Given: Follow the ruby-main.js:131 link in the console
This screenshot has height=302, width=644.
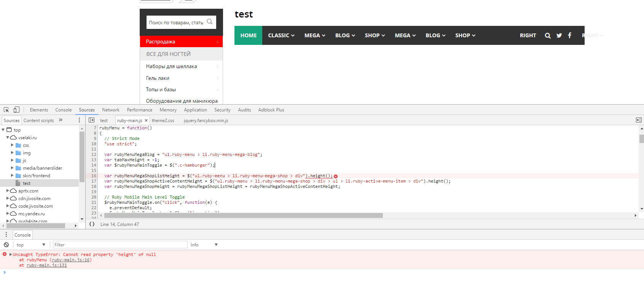Looking at the screenshot, I should [x=46, y=265].
